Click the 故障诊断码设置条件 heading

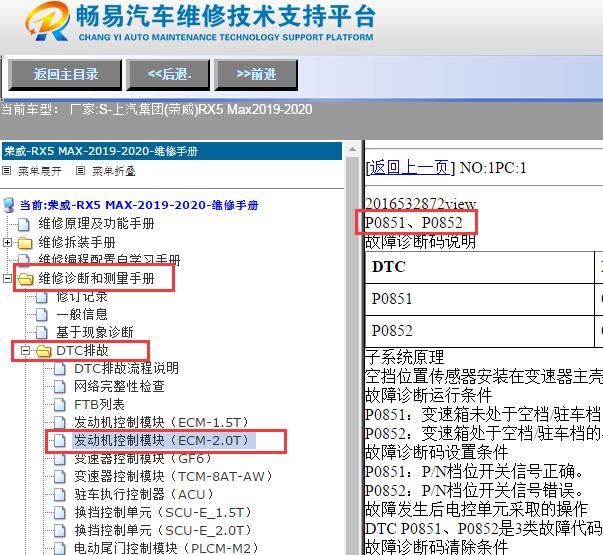[x=436, y=452]
